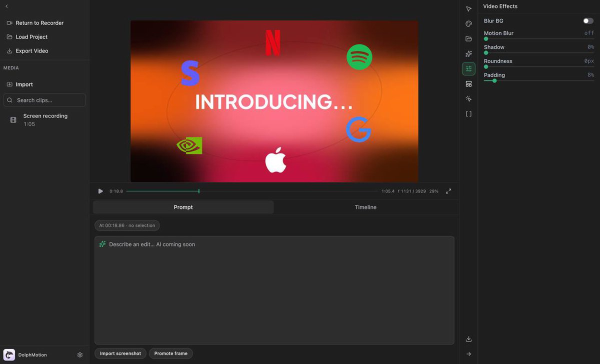Import media into the project

19,84
